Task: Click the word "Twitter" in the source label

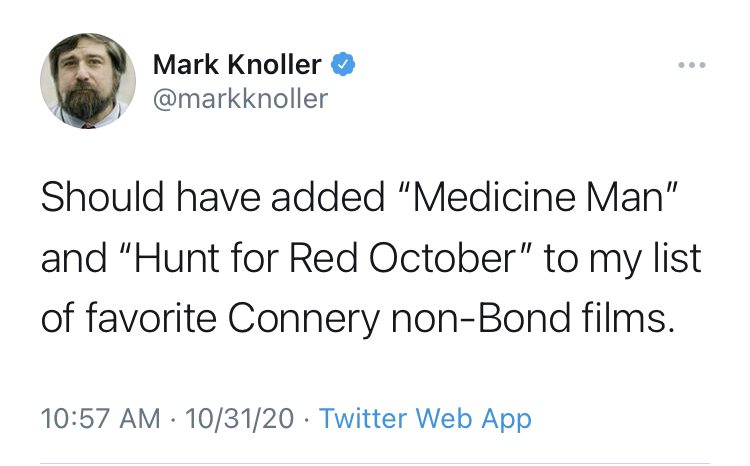Action: tap(363, 419)
